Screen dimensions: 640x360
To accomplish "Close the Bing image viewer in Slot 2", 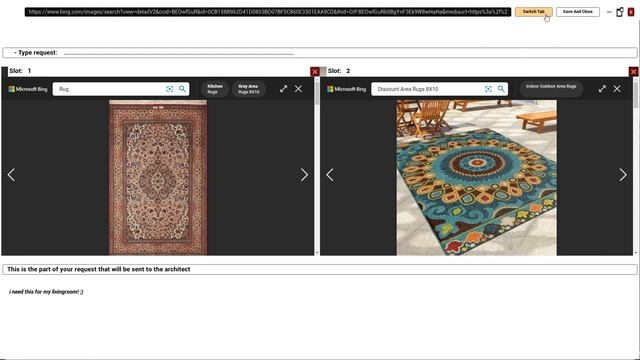I will [x=617, y=89].
